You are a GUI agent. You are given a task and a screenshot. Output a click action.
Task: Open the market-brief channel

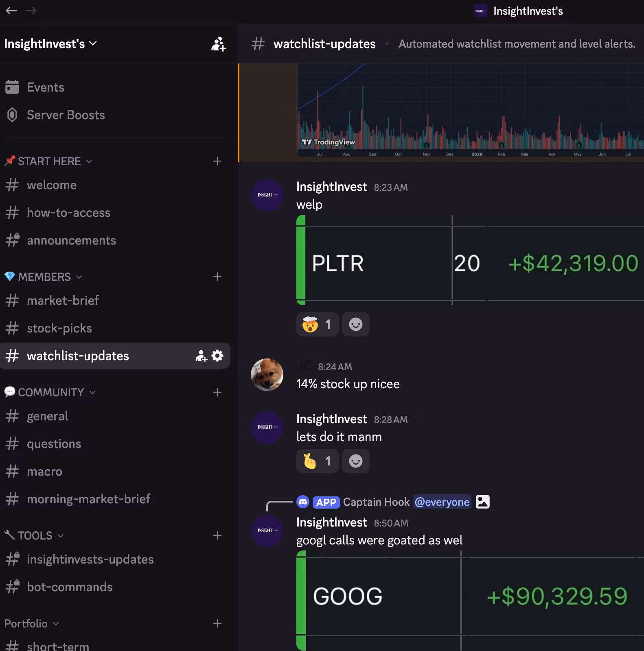pyautogui.click(x=115, y=300)
